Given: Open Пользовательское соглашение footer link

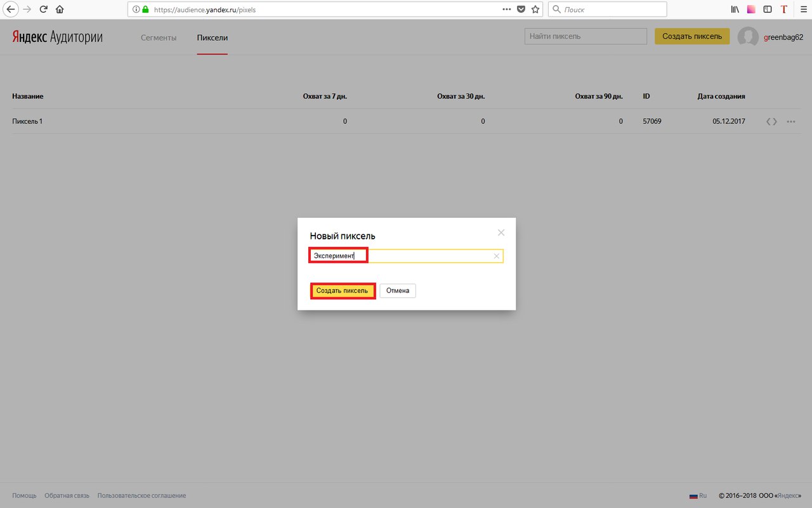Looking at the screenshot, I should (142, 495).
